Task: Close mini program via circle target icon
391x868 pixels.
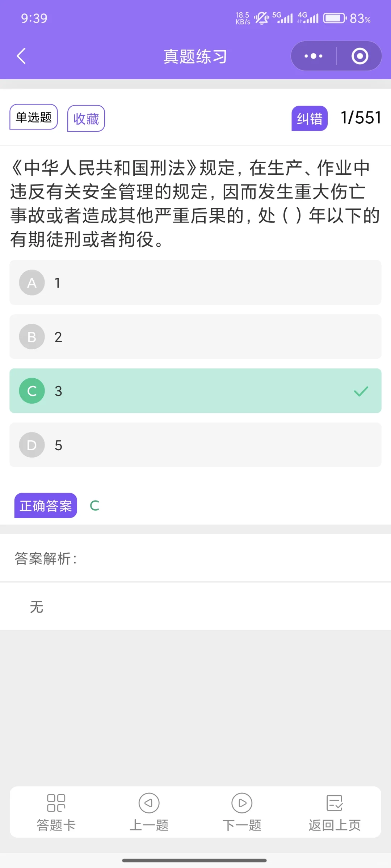Action: click(360, 56)
